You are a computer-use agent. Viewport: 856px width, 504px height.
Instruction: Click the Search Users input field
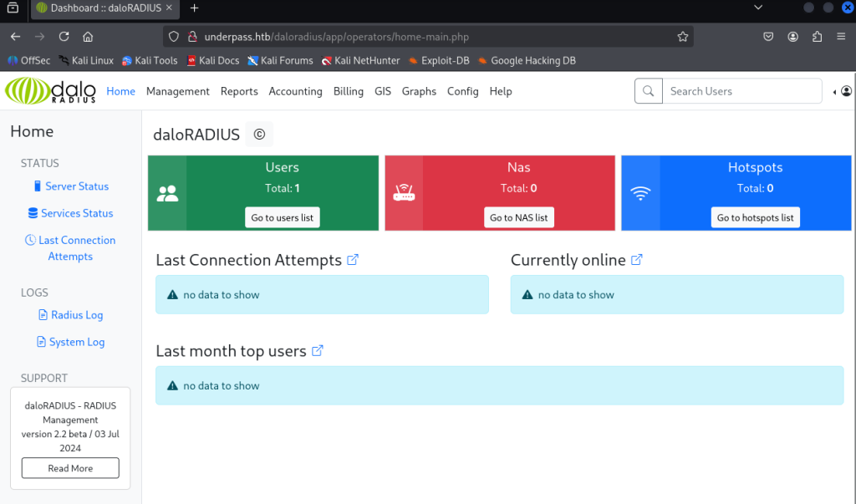click(741, 91)
